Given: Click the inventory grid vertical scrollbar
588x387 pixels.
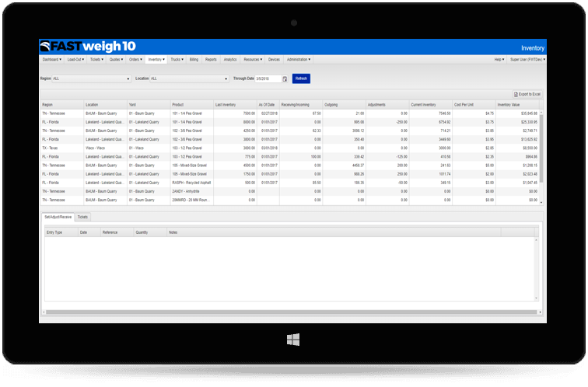Looking at the screenshot, I should (x=541, y=150).
